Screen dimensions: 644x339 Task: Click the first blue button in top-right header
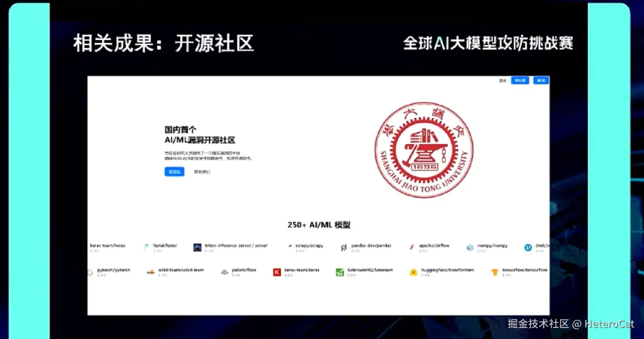[x=520, y=80]
